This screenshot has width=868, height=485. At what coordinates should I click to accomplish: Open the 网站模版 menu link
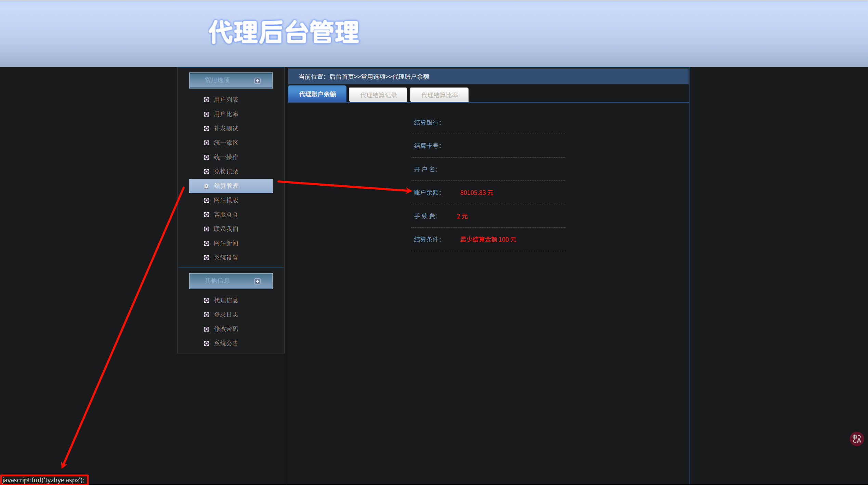point(226,200)
